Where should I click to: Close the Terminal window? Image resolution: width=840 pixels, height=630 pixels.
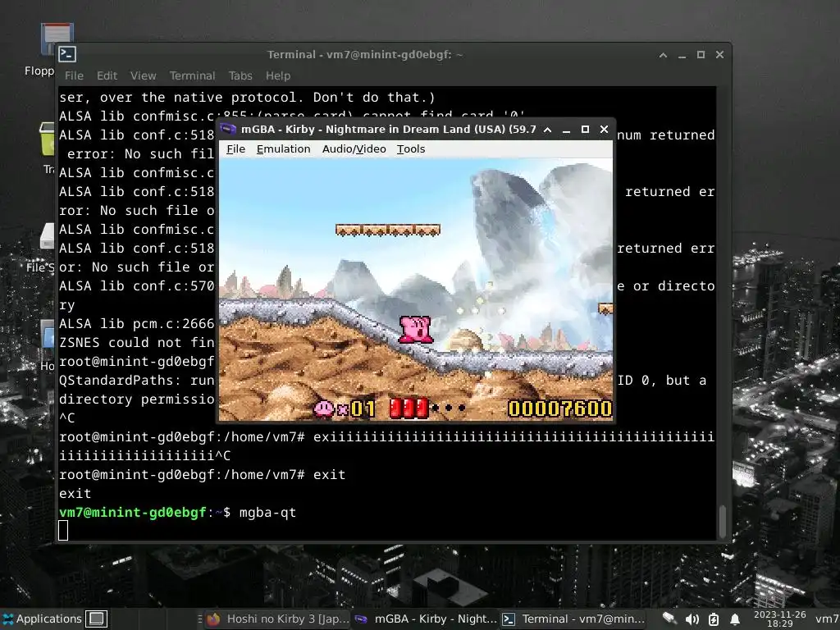719,55
